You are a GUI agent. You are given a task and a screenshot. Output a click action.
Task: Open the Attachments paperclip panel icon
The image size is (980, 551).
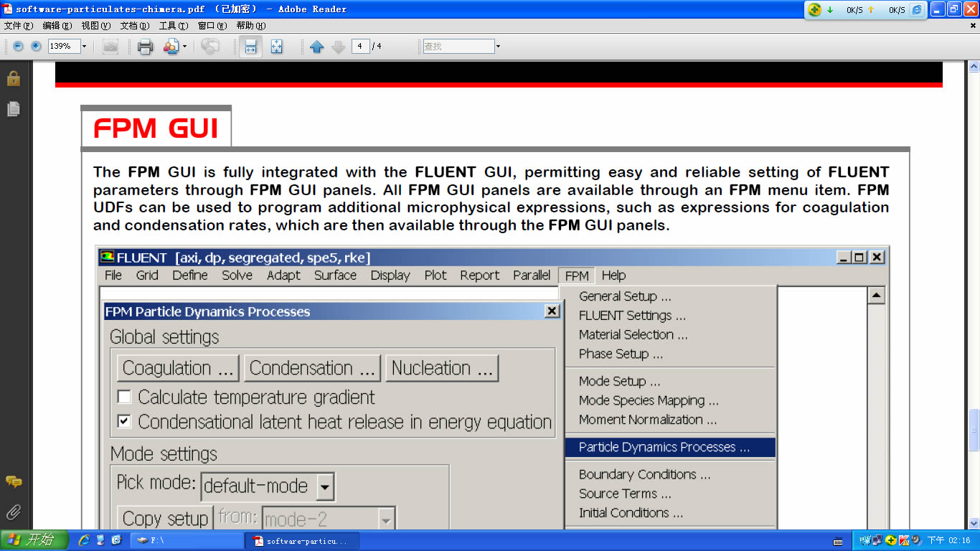(x=13, y=512)
